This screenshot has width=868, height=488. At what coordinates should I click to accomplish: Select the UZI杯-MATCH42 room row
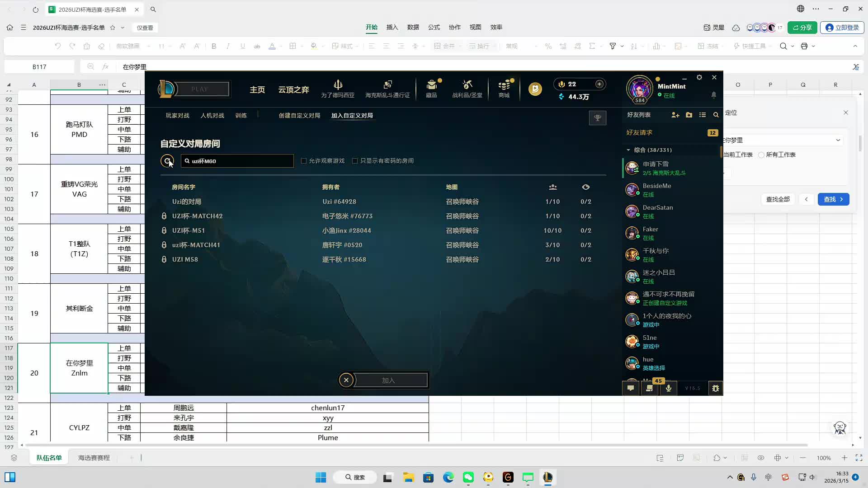(197, 216)
